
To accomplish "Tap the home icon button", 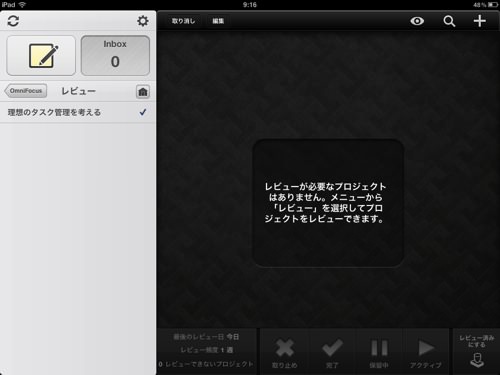I will point(143,92).
